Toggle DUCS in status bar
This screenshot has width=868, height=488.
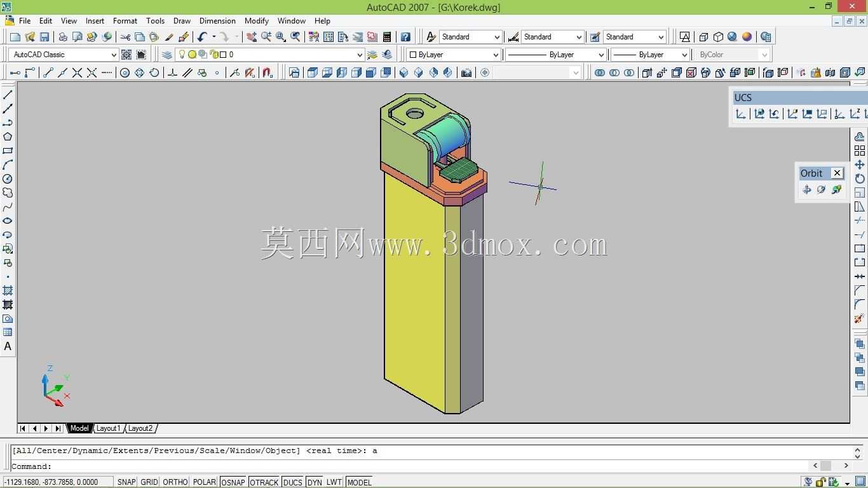[293, 482]
